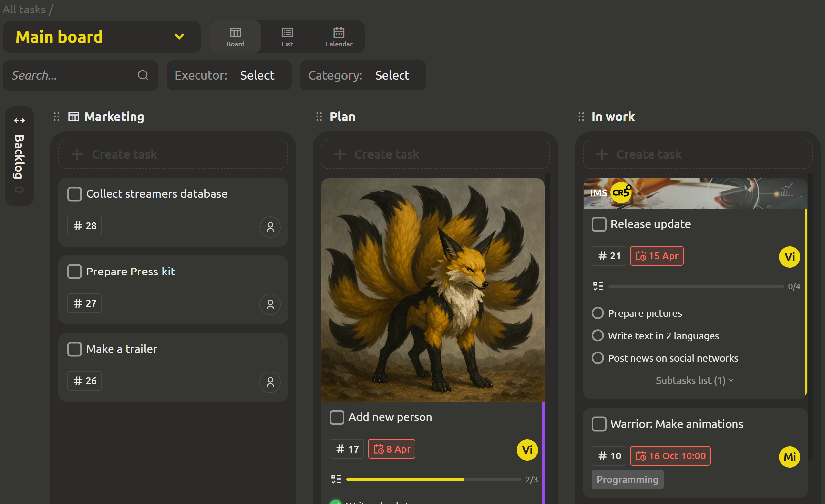Grab the Marketing column drag handle

point(56,117)
